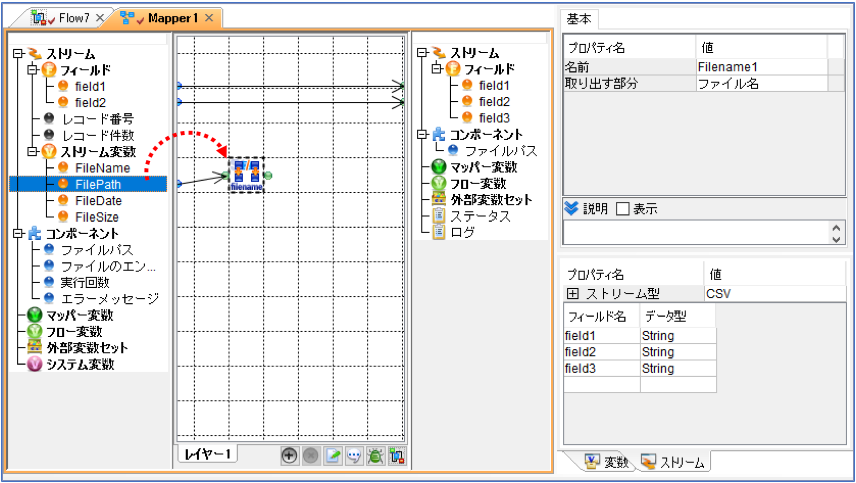
Task: Collapse the output フィールド node
Action: pyautogui.click(x=437, y=69)
